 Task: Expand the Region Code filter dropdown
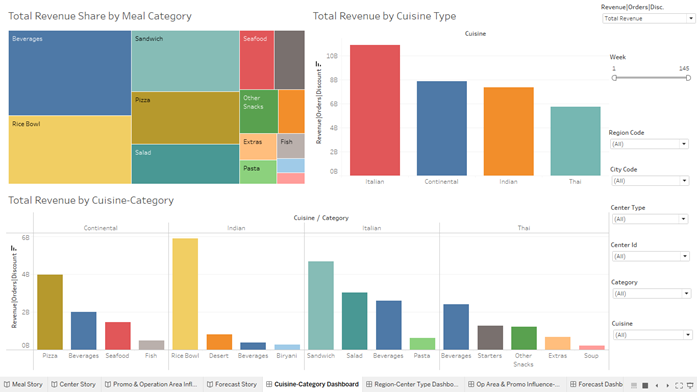[649, 144]
